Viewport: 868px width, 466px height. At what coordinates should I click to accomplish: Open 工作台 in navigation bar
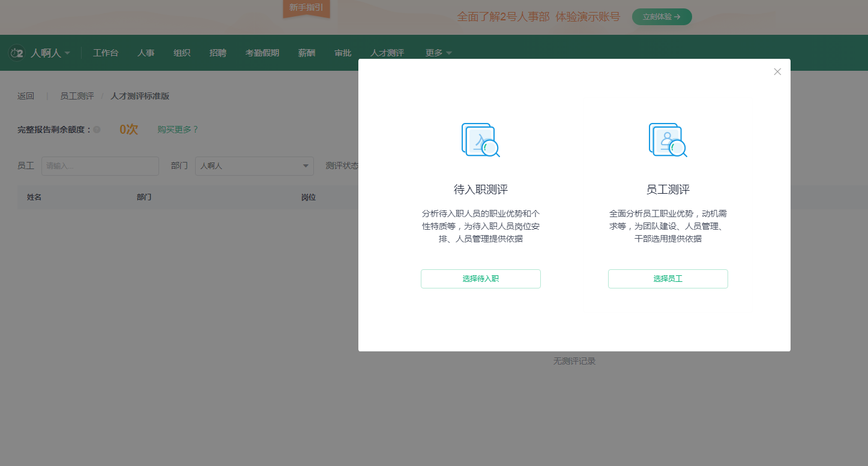click(106, 53)
